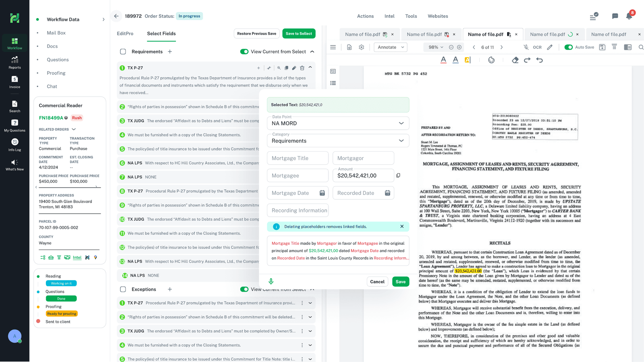Copy the Amount value with the copy icon
The image size is (644, 362).
pyautogui.click(x=398, y=176)
